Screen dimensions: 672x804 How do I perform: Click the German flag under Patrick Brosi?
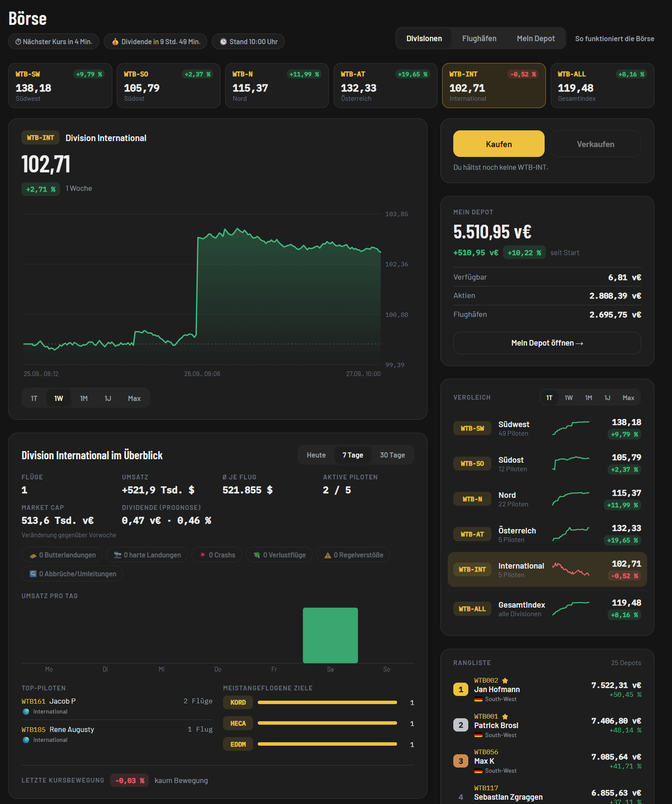pos(478,735)
